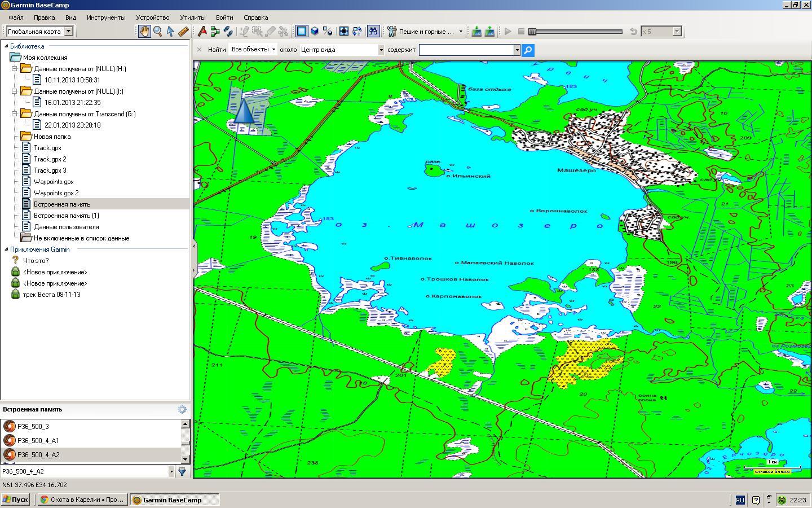Open the filter funnel icon
Image resolution: width=812 pixels, height=508 pixels.
tap(182, 471)
